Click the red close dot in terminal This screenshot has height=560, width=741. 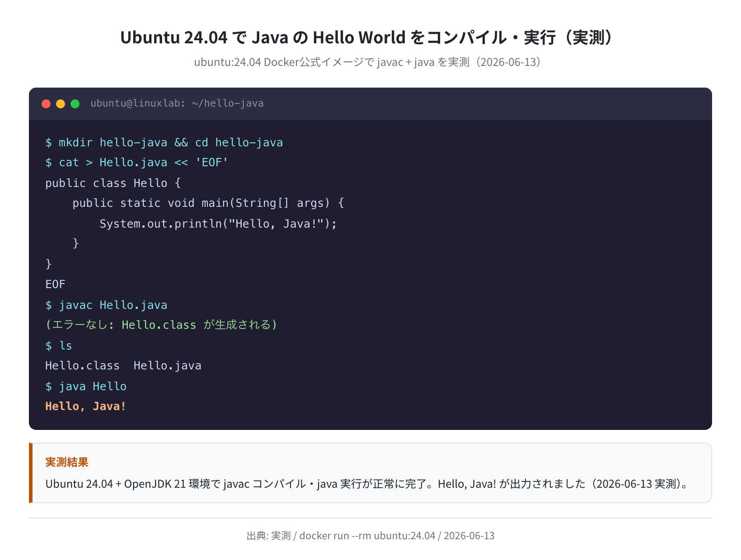tap(46, 104)
